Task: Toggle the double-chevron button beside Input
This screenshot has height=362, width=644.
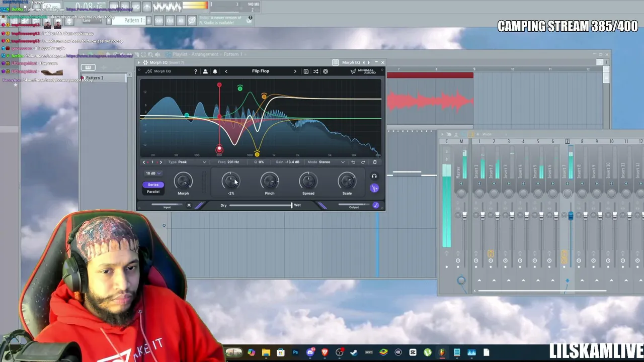Action: pos(189,205)
